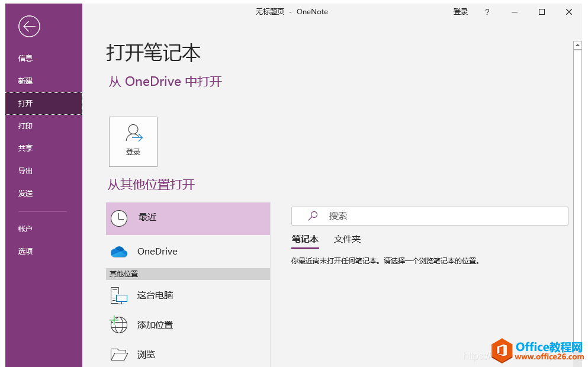
Task: Select 导出 from the sidebar
Action: [x=25, y=170]
